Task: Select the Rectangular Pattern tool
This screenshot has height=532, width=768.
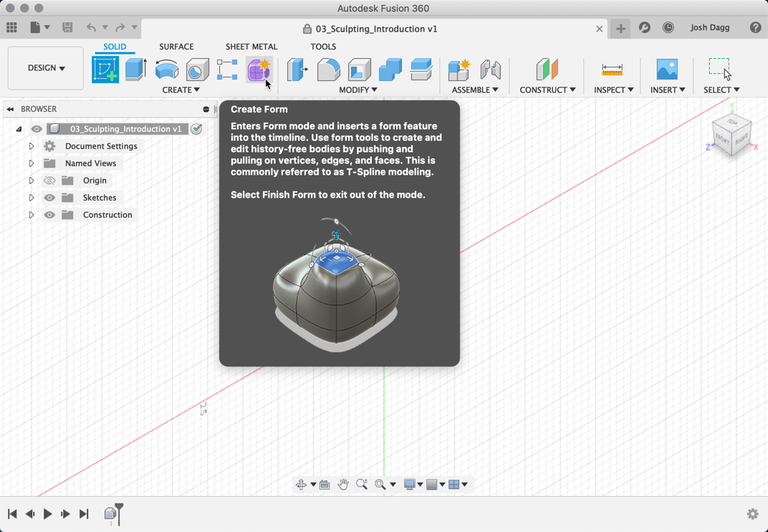Action: click(227, 69)
